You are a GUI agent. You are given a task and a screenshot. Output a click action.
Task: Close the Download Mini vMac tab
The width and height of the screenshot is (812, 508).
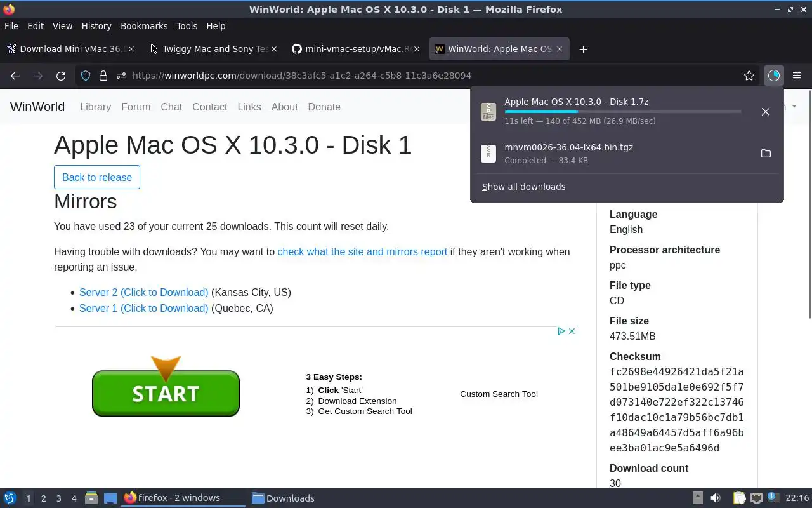click(131, 49)
